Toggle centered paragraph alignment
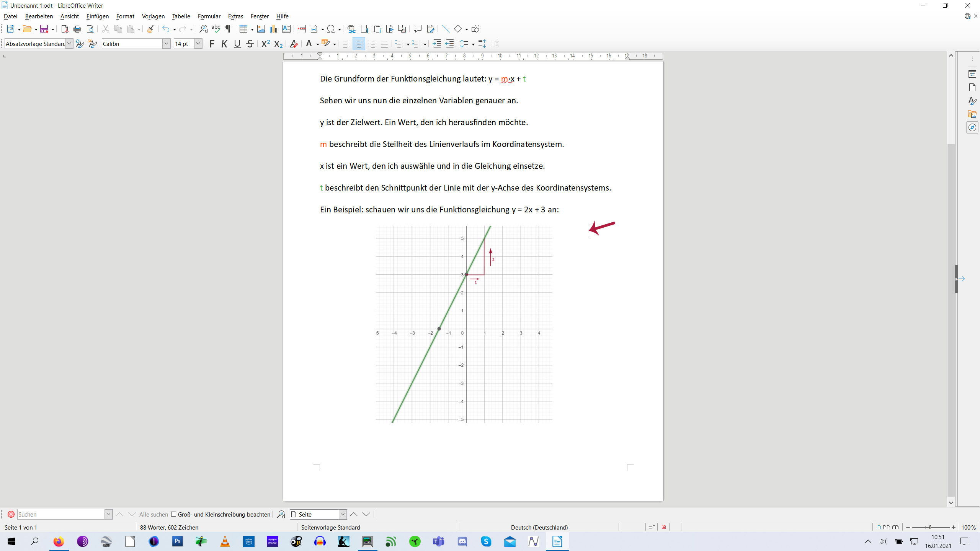 pos(359,44)
